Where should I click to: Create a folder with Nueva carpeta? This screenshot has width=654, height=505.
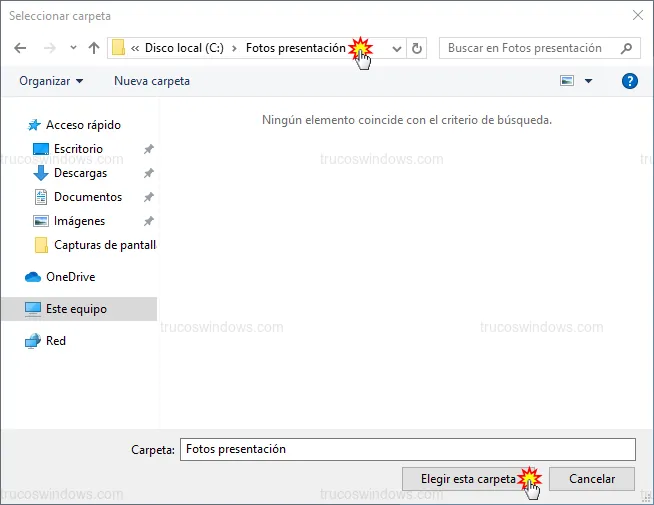coord(152,81)
